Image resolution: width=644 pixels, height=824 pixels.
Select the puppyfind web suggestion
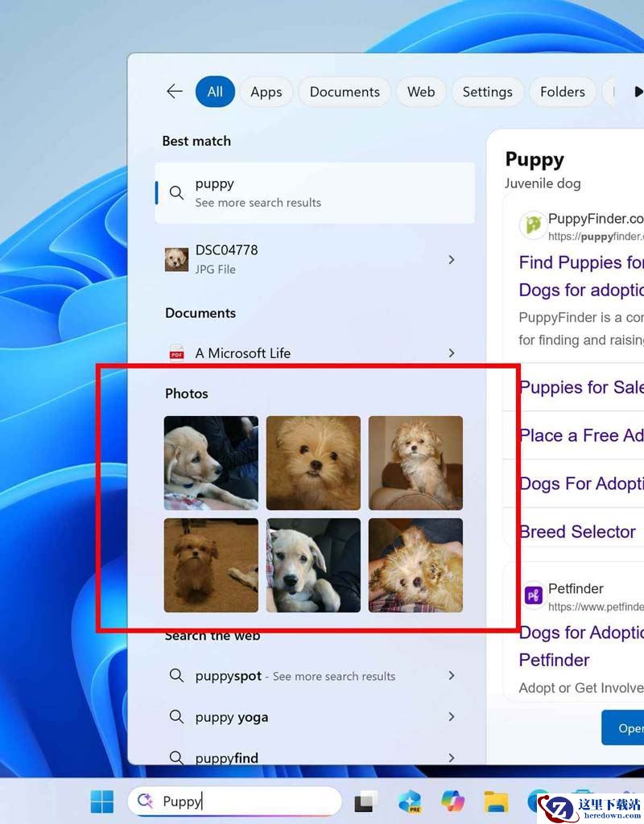click(x=315, y=757)
